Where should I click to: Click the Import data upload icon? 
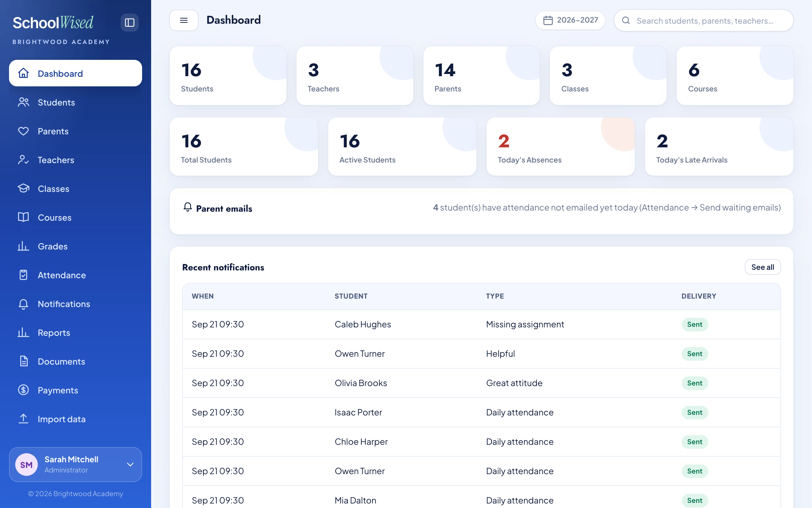23,419
